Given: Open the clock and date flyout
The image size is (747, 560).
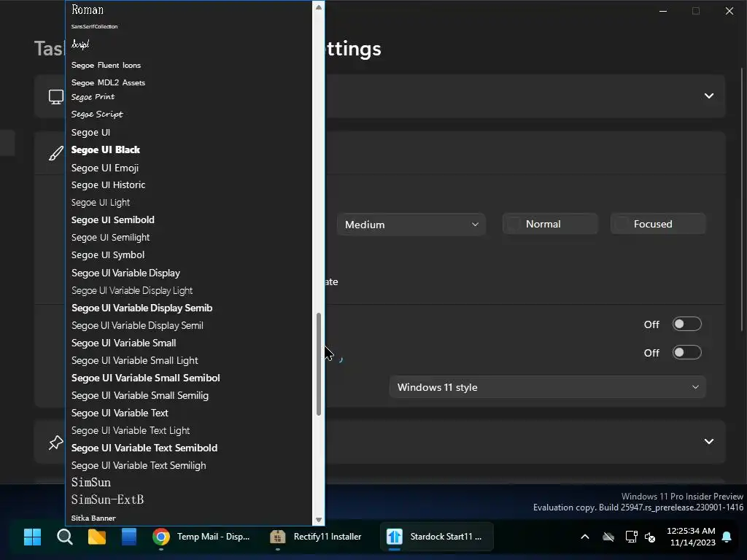Looking at the screenshot, I should [x=691, y=537].
